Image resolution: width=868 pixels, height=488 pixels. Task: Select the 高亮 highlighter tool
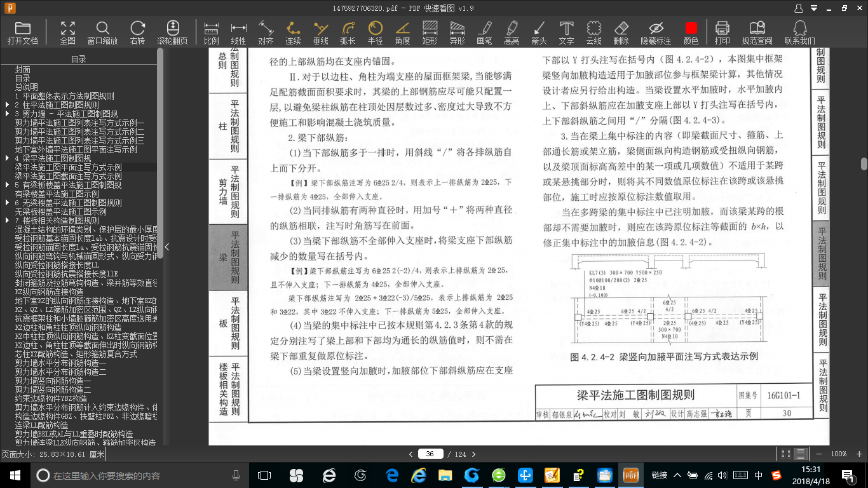[x=512, y=32]
